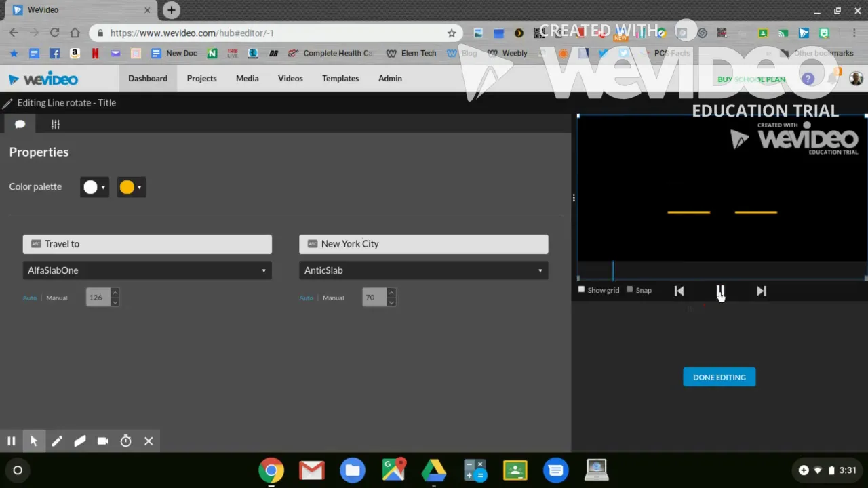This screenshot has height=488, width=868.
Task: Open the Facebook bookmark
Action: (x=54, y=53)
